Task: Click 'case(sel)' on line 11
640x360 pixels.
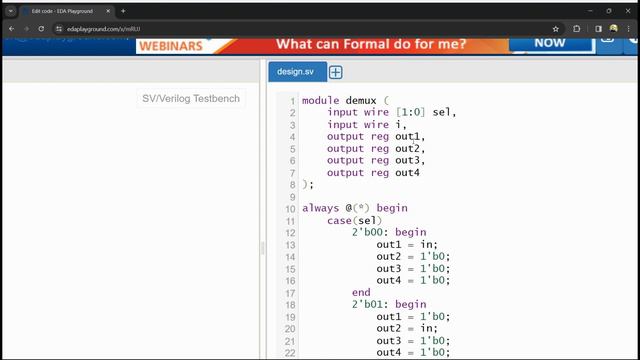Action: pos(354,221)
